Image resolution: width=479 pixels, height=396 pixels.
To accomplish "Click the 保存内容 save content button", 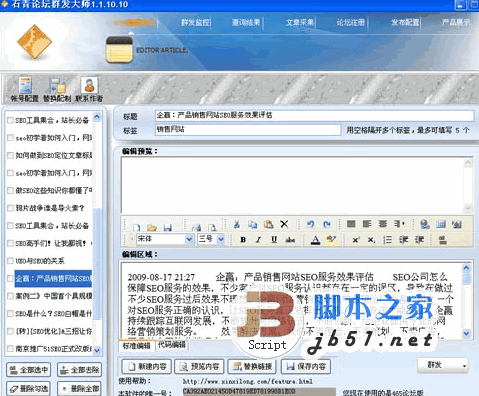I will [x=306, y=367].
